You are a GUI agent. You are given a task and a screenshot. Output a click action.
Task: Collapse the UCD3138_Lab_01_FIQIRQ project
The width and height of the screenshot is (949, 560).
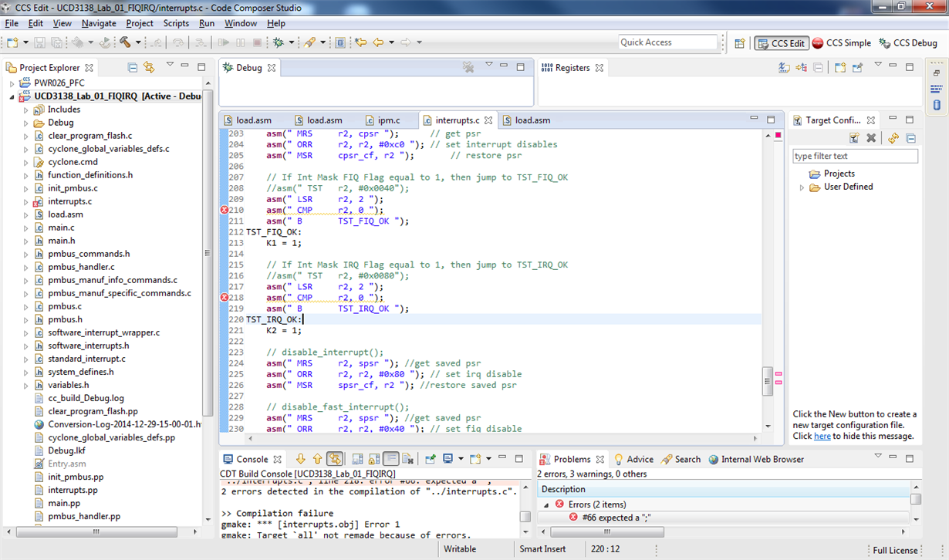click(x=12, y=96)
